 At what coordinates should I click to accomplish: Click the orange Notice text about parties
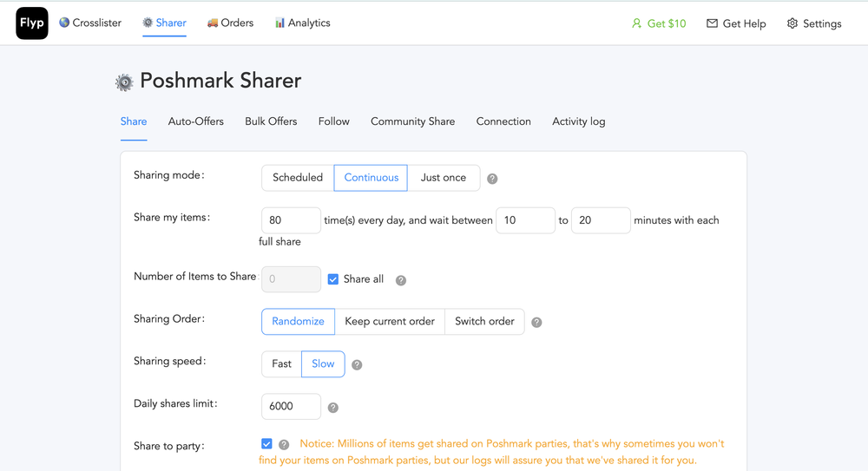(x=491, y=452)
